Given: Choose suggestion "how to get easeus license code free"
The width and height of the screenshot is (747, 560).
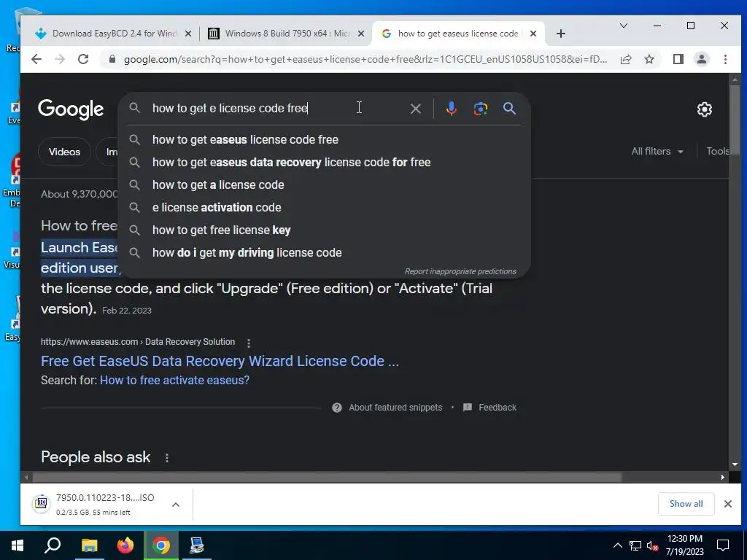Looking at the screenshot, I should [x=324, y=139].
